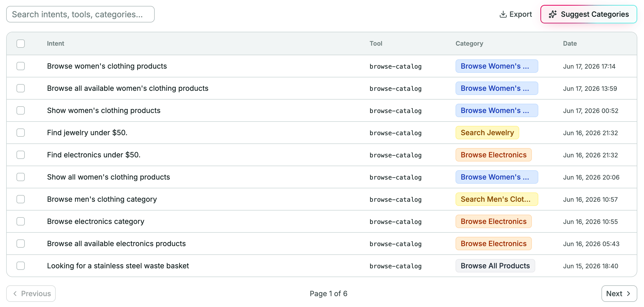
Task: Click the date 'Jun 16, 2026 10:55'
Action: [590, 222]
